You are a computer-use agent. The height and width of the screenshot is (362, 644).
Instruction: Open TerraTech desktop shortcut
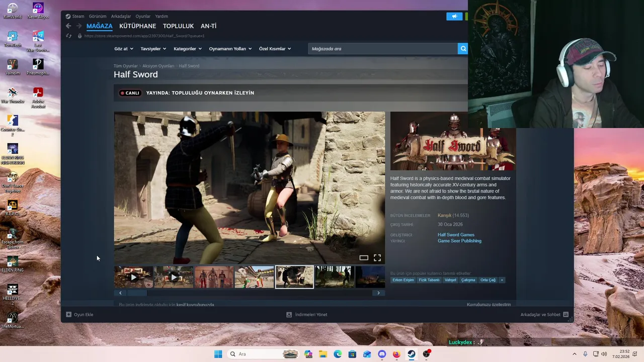click(13, 39)
